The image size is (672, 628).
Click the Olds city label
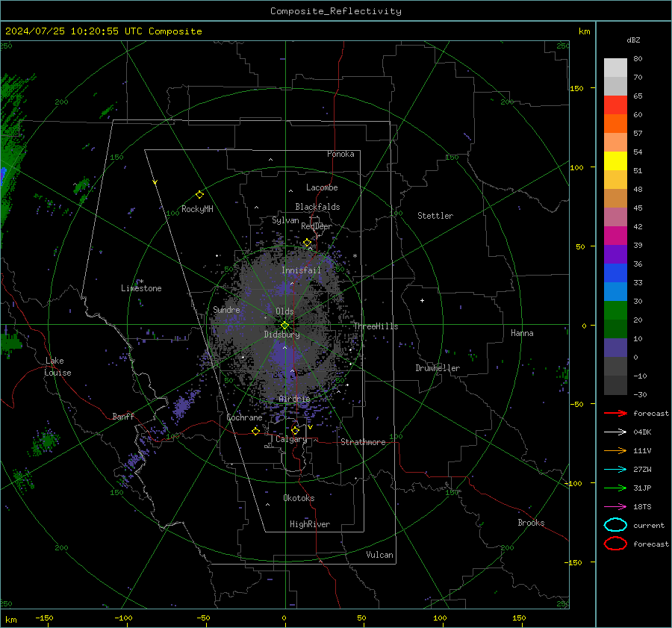[x=284, y=311]
